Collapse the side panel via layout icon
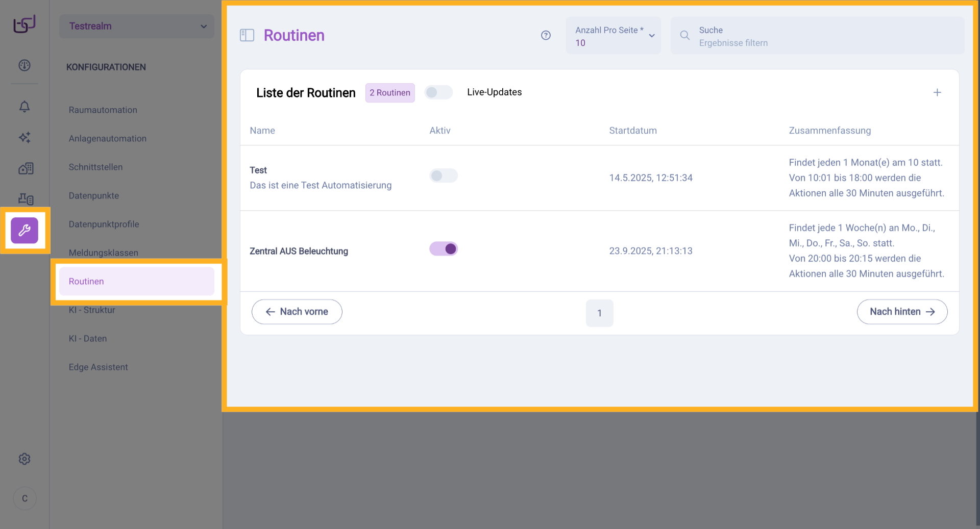The width and height of the screenshot is (980, 529). click(247, 35)
